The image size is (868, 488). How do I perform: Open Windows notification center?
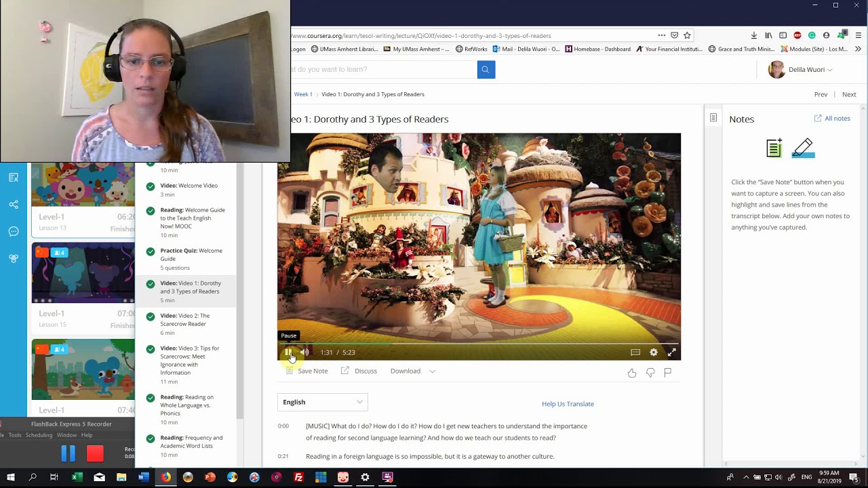(854, 477)
